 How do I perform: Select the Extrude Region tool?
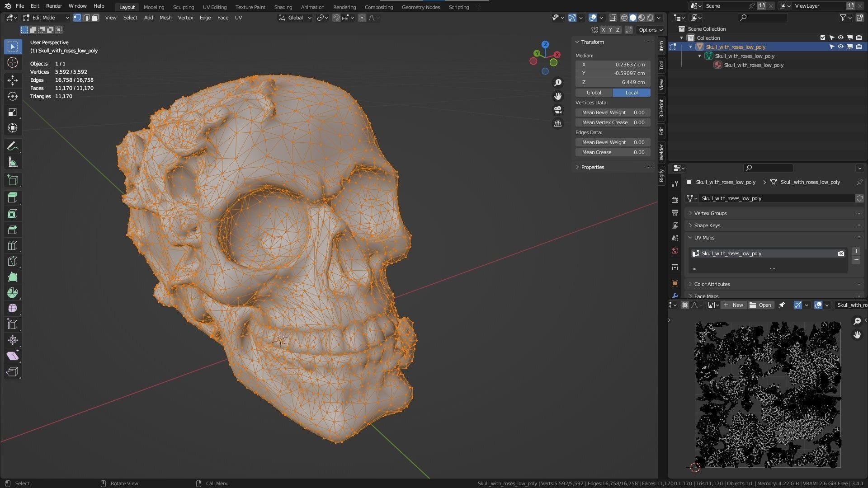point(13,197)
